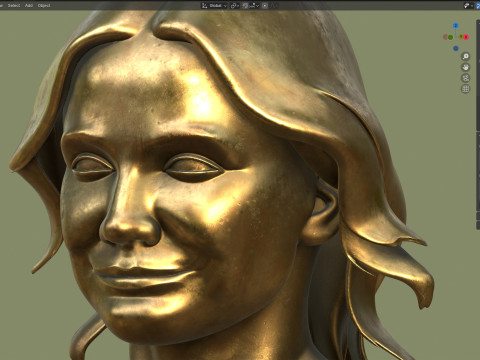This screenshot has height=360, width=480.
Task: Click the zoom view magnifier button
Action: pyautogui.click(x=466, y=56)
